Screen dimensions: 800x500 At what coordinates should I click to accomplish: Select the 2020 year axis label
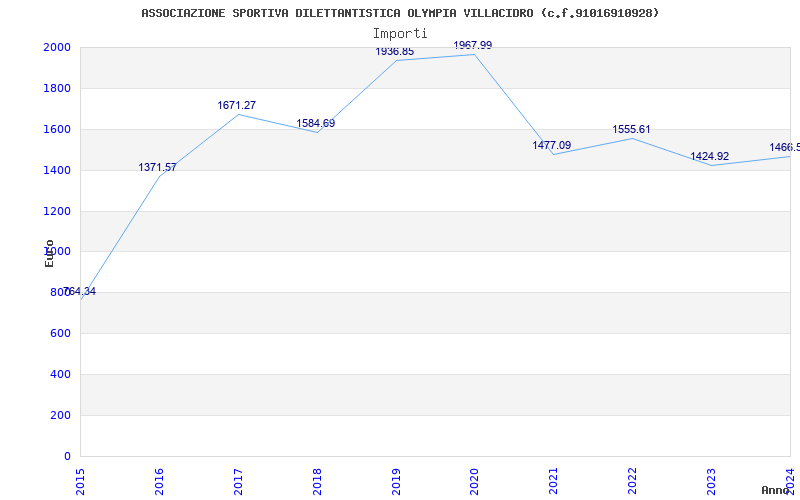click(474, 482)
